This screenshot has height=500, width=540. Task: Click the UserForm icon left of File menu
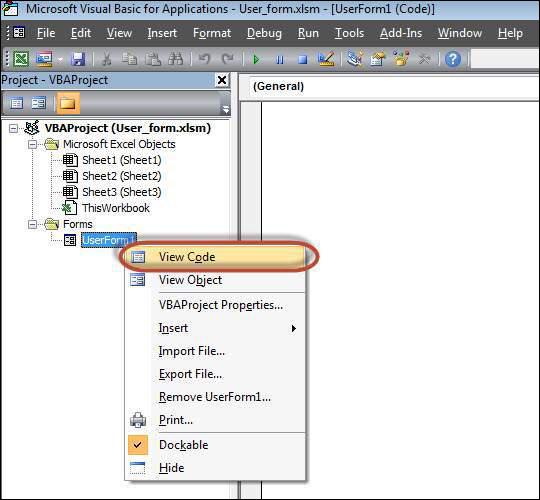pos(19,33)
